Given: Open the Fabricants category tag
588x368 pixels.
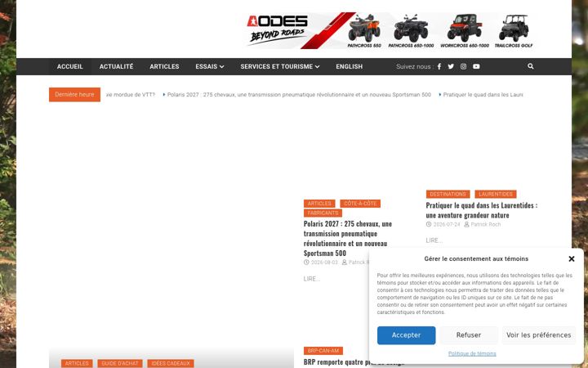Looking at the screenshot, I should pos(323,213).
